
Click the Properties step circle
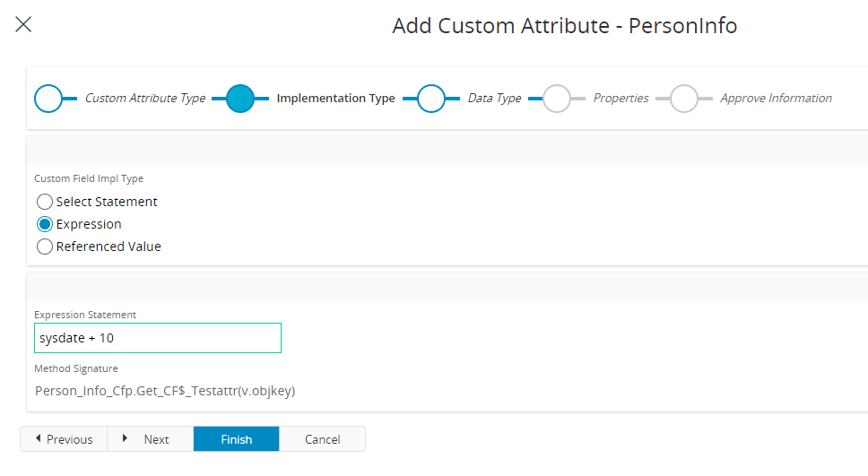pyautogui.click(x=557, y=98)
